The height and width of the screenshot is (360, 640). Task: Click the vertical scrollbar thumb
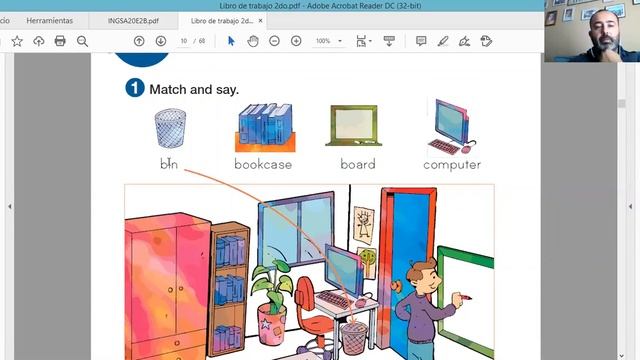click(x=622, y=103)
